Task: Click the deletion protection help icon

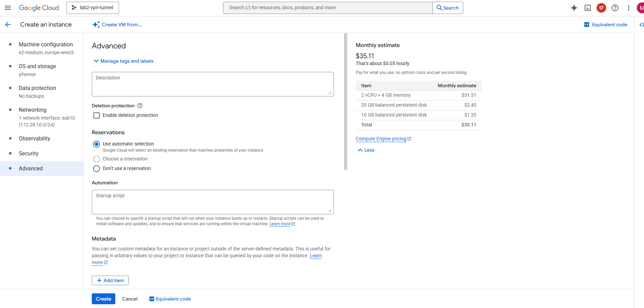Action: (x=140, y=106)
